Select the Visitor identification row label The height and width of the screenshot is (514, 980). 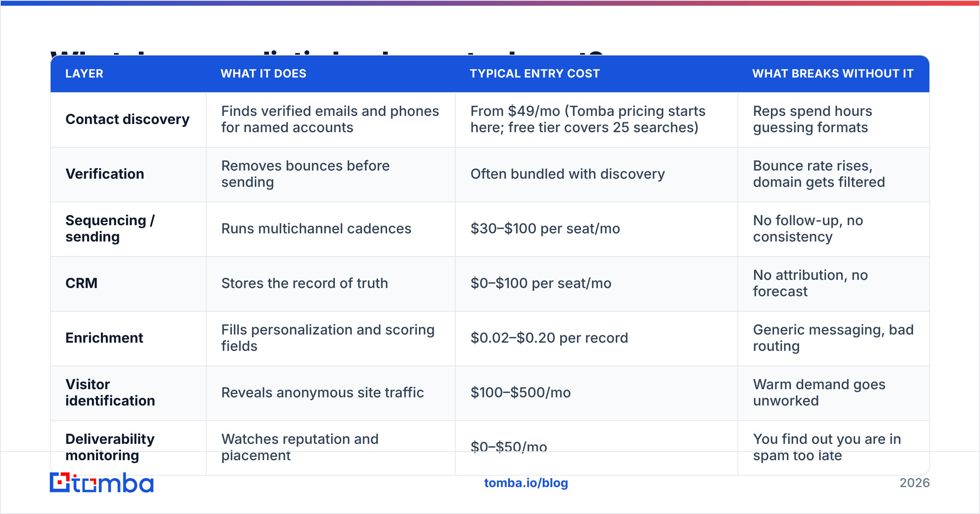point(110,392)
